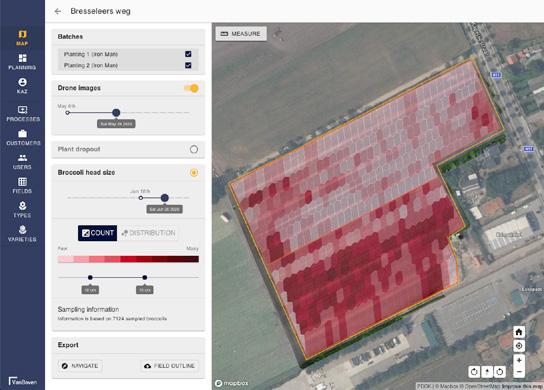
Task: Uncheck the Planting 1 batch checkbox
Action: [188, 54]
